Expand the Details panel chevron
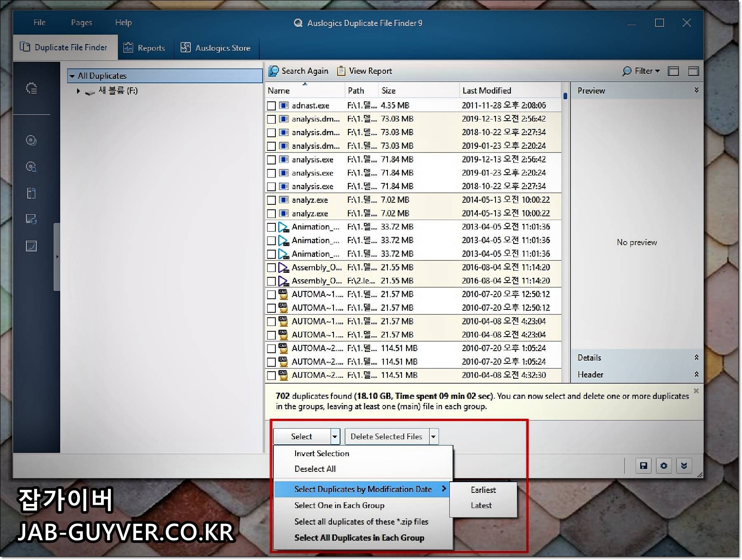Viewport: 742px width, 560px height. 696,358
